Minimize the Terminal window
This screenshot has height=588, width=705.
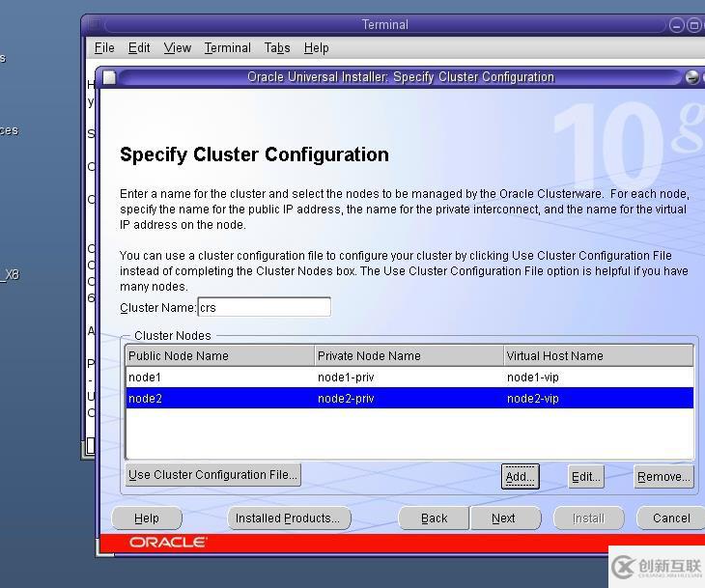677,25
